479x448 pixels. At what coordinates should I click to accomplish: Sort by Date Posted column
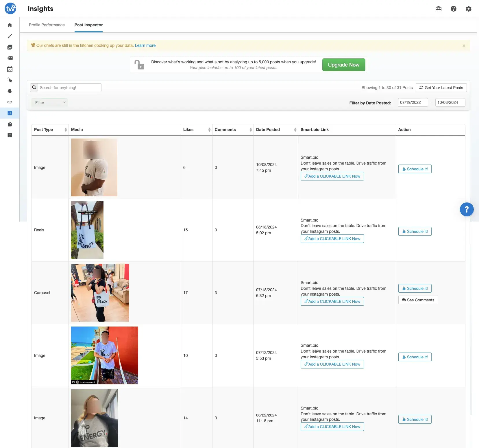pos(276,130)
